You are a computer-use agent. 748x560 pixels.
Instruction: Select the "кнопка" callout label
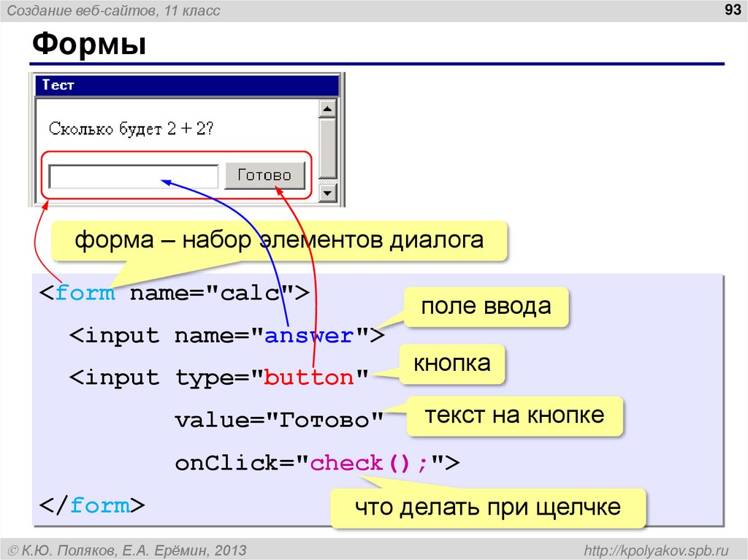point(451,363)
